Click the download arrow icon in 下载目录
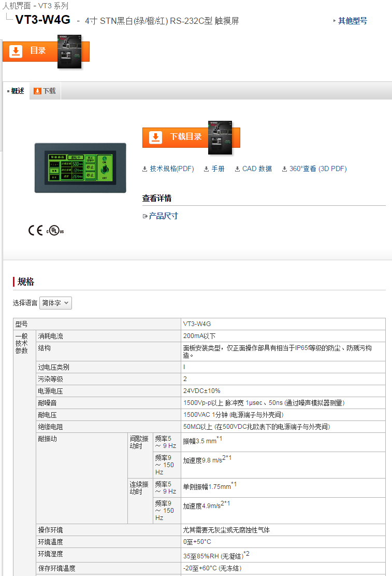Viewport: 392px width, 576px height. pos(155,137)
